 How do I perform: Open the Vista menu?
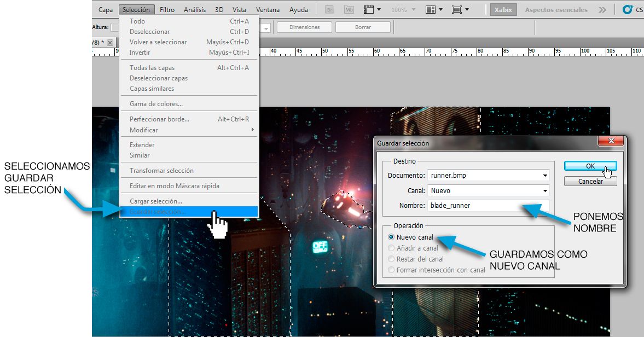point(239,9)
